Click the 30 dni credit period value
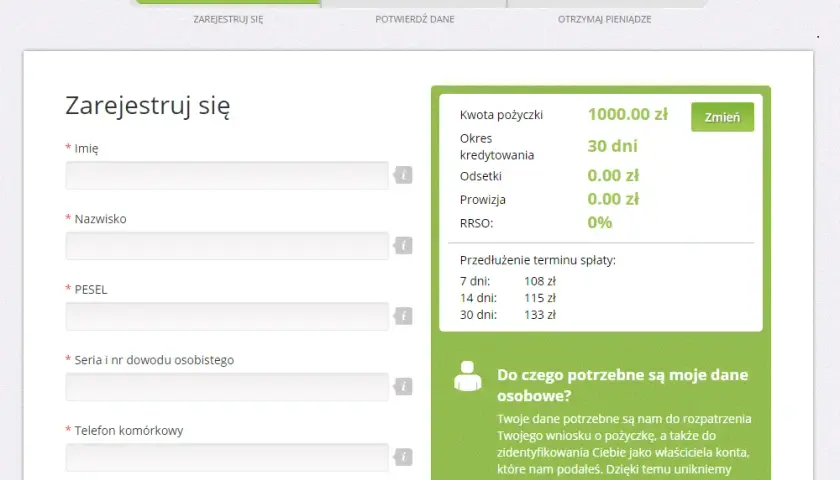The image size is (840, 480). coord(612,146)
